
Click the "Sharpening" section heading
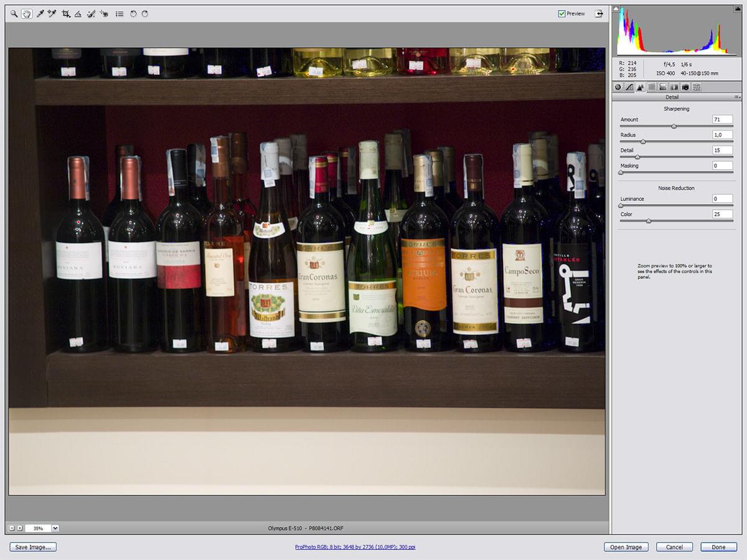coord(676,109)
